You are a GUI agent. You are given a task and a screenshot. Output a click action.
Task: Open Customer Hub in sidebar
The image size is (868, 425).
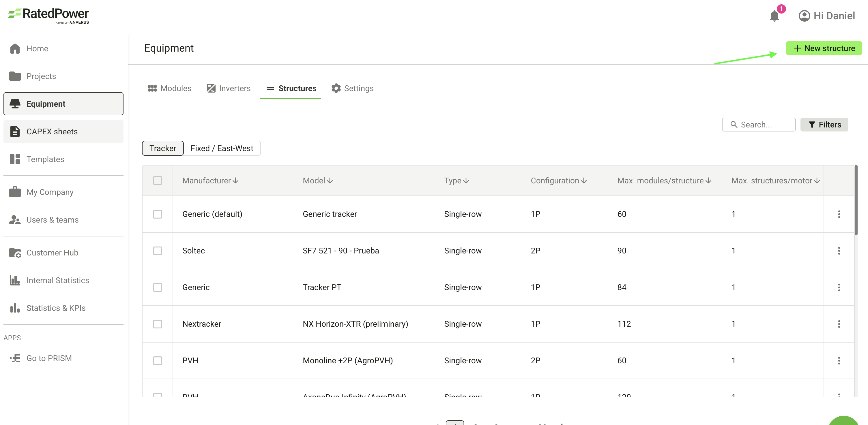click(63, 253)
